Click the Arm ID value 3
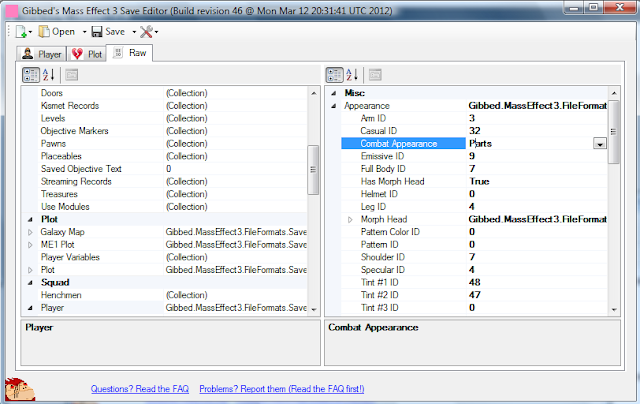This screenshot has height=404, width=640. 472,118
